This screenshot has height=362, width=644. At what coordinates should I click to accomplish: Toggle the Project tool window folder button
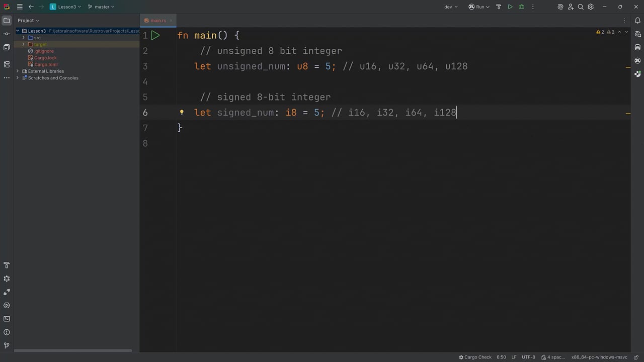click(7, 21)
